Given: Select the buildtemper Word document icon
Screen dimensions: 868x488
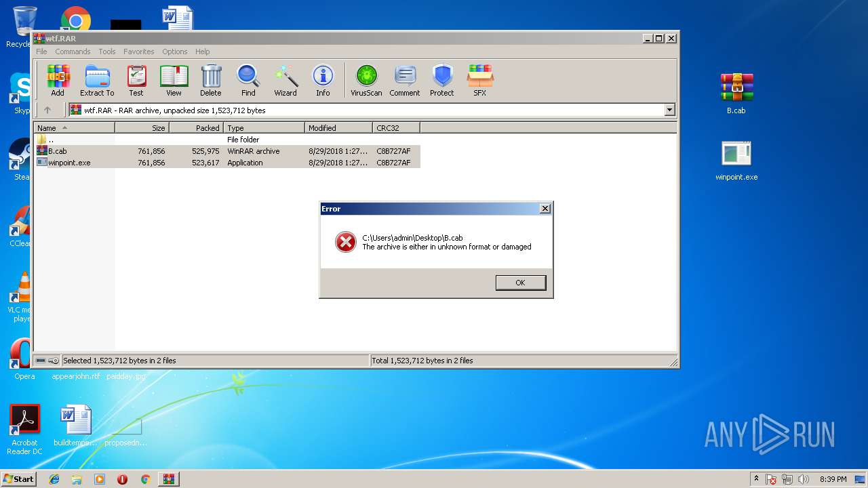Looking at the screenshot, I should click(x=75, y=426).
